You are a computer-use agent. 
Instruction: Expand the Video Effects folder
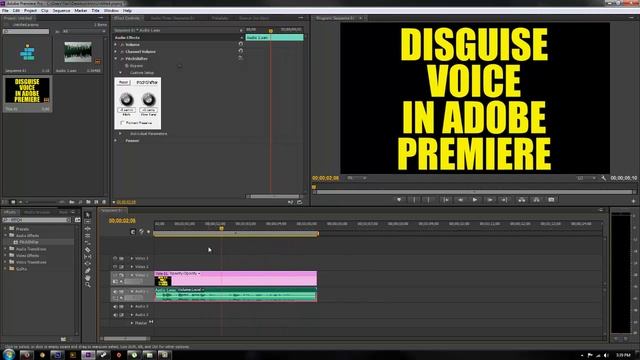click(x=5, y=256)
